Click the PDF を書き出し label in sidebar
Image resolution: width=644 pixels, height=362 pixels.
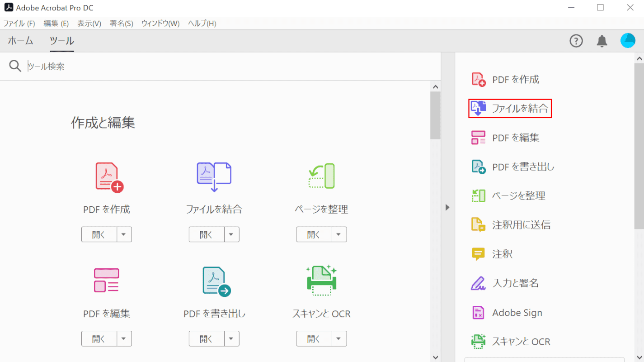pos(523,167)
